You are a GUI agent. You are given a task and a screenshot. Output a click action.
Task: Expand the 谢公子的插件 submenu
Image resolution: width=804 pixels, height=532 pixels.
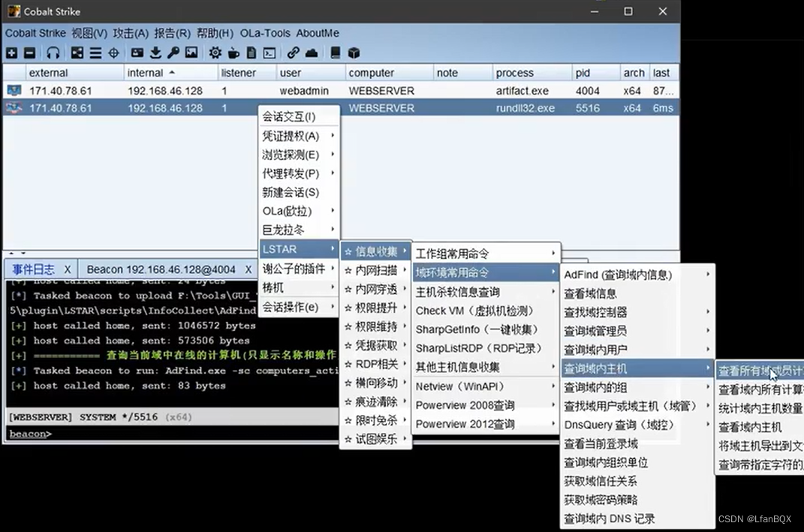[299, 269]
